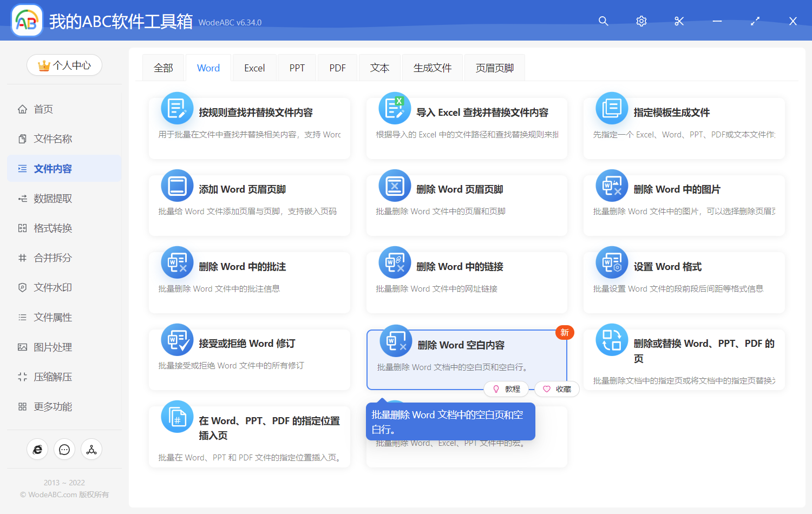The height and width of the screenshot is (514, 812).
Task: Click the 删除 Word 中的批注 tool icon
Action: coord(177,262)
